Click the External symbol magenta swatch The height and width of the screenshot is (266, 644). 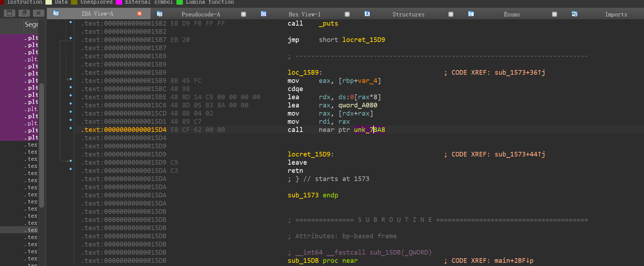pyautogui.click(x=119, y=2)
